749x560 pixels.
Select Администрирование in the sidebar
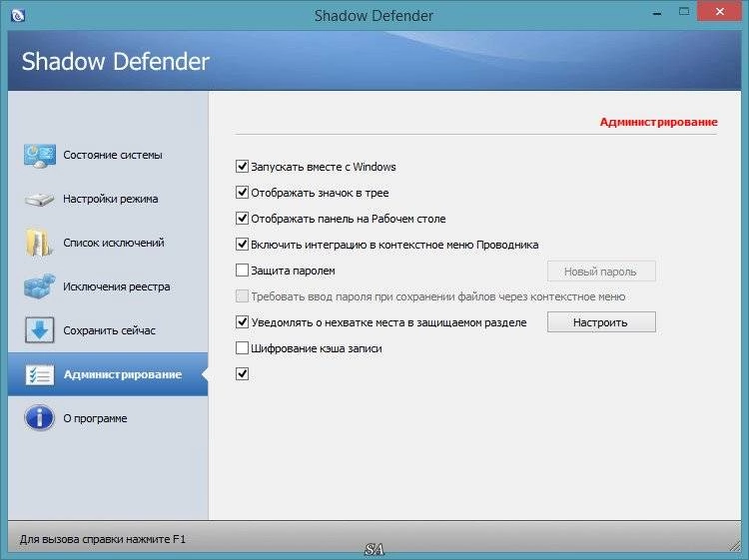click(108, 374)
